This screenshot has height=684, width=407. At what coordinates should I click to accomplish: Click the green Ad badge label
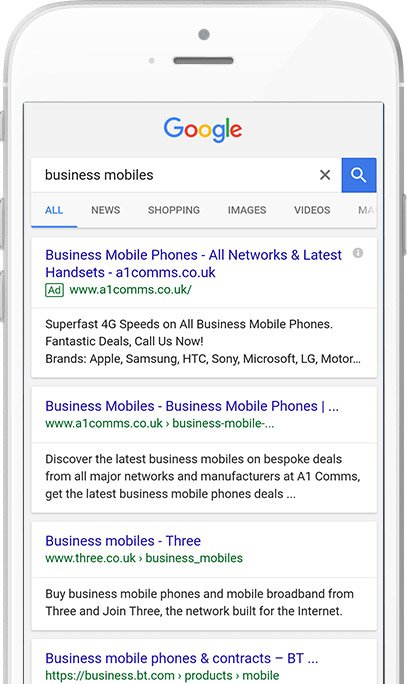(x=55, y=290)
